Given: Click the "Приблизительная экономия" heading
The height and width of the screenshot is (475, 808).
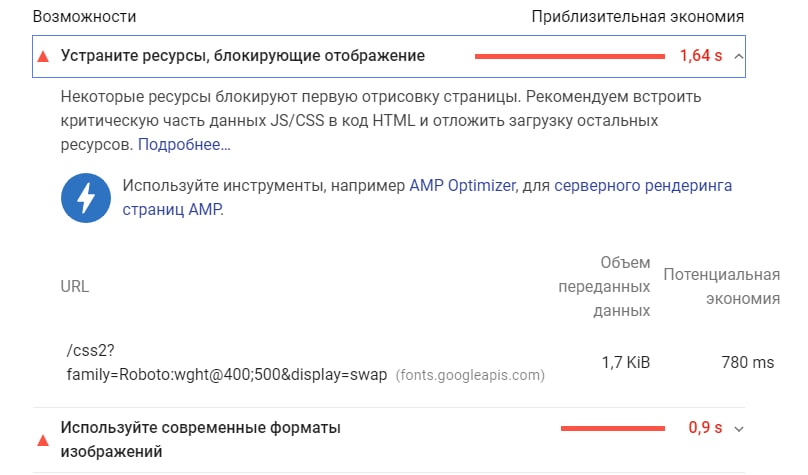Looking at the screenshot, I should coord(637,17).
